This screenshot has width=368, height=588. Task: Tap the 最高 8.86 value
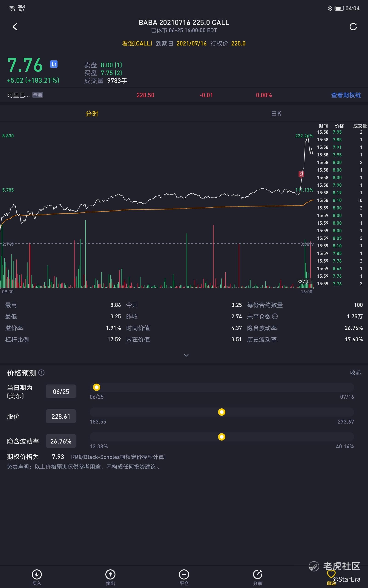pyautogui.click(x=115, y=305)
